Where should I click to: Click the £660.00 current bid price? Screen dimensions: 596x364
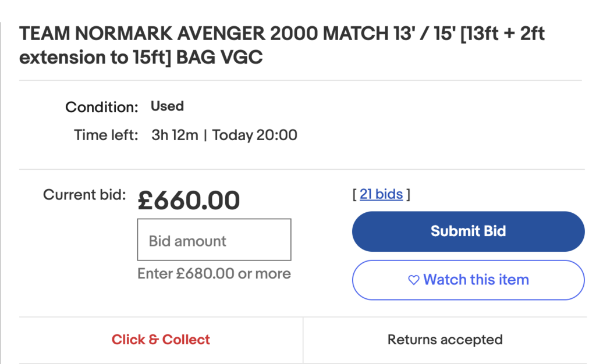tap(189, 201)
